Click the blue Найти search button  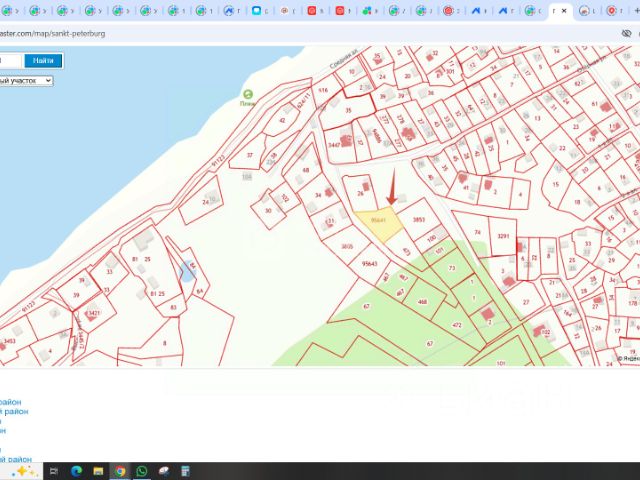coord(43,61)
